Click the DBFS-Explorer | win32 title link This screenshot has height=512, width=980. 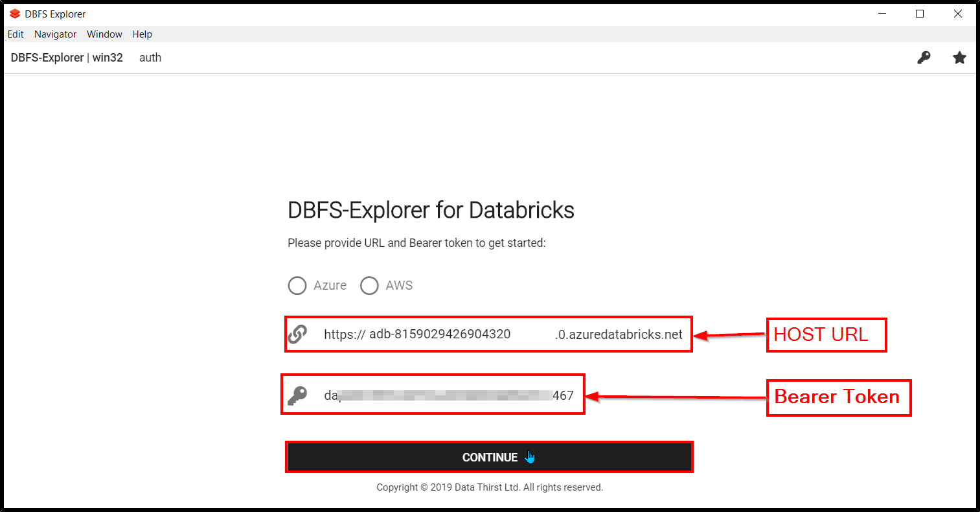tap(67, 58)
